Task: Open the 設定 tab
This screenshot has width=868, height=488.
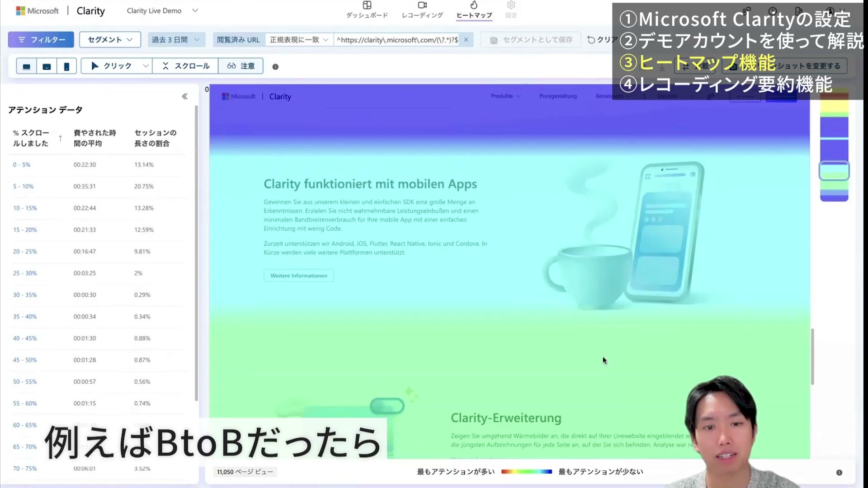Action: pos(511,10)
